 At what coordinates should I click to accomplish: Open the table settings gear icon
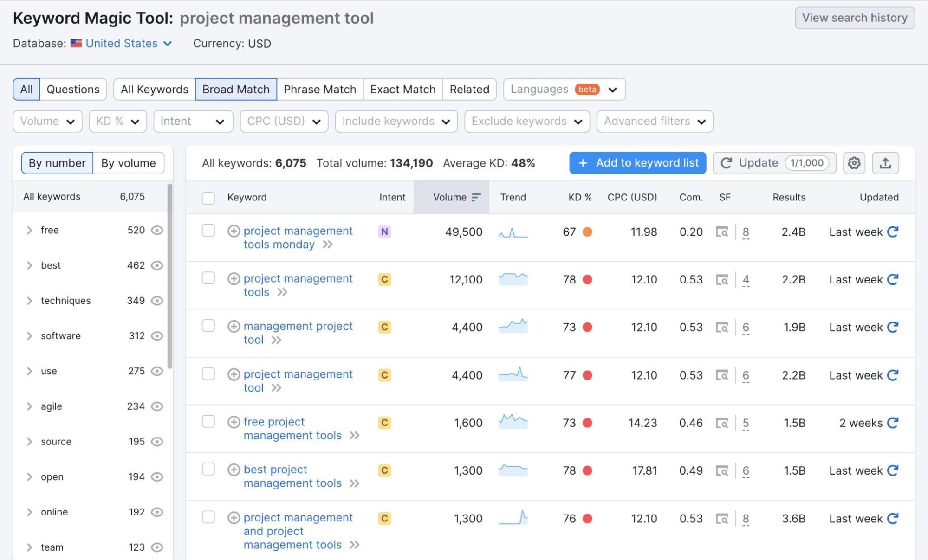(x=854, y=163)
